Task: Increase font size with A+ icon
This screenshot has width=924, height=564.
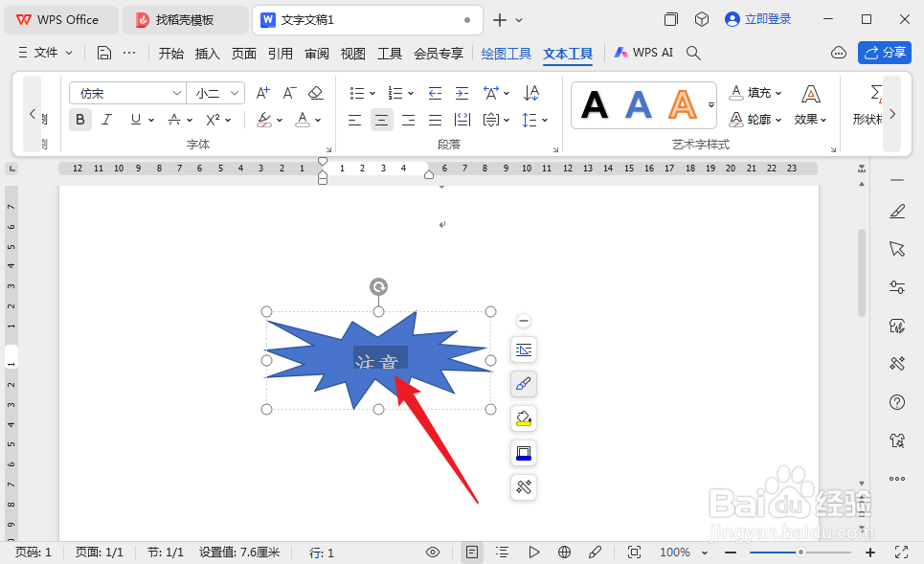Action: click(262, 93)
